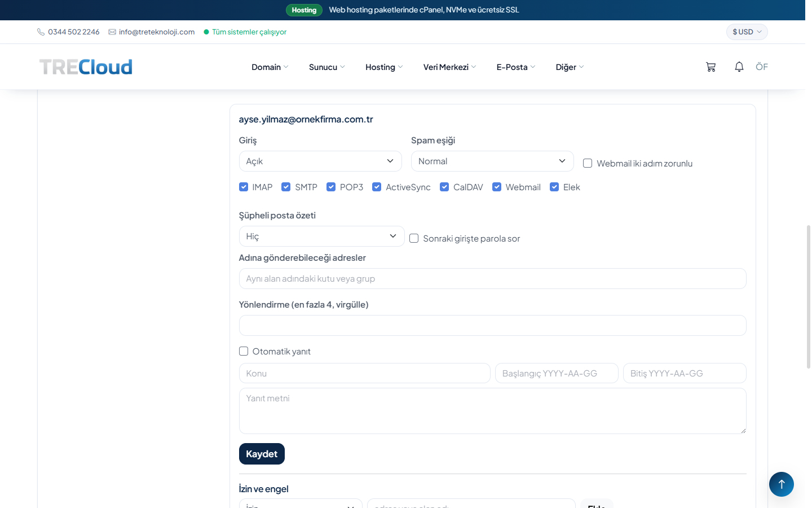Focus the Başlangıç date field
This screenshot has width=812, height=508.
coord(557,373)
